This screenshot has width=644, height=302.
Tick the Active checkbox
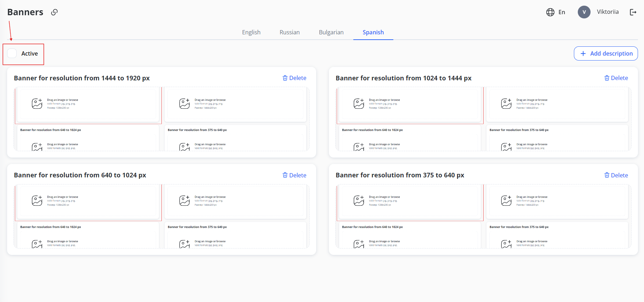coord(12,53)
